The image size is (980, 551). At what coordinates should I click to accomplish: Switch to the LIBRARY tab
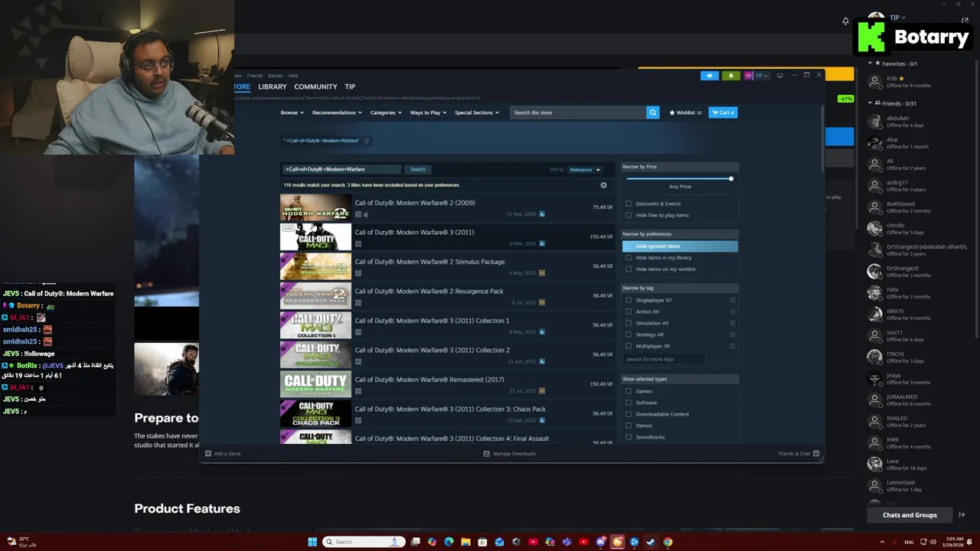click(272, 86)
